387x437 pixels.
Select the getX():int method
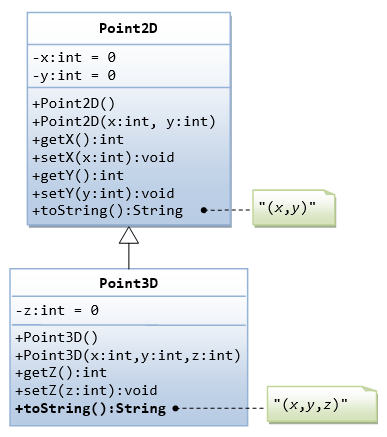[x=78, y=140]
